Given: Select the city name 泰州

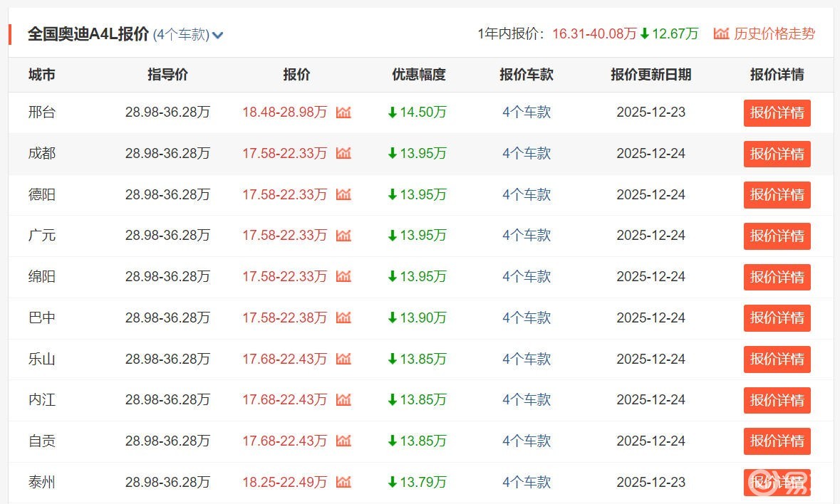Looking at the screenshot, I should coord(42,482).
